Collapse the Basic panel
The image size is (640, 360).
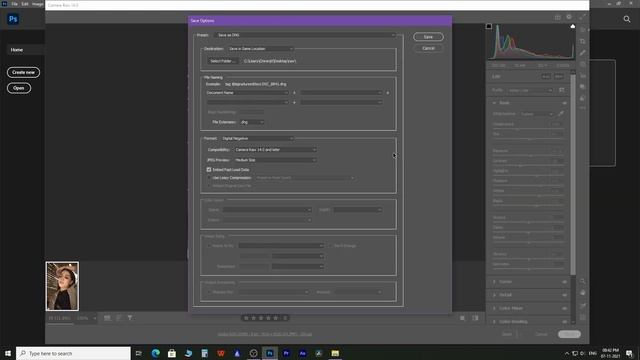pyautogui.click(x=494, y=103)
